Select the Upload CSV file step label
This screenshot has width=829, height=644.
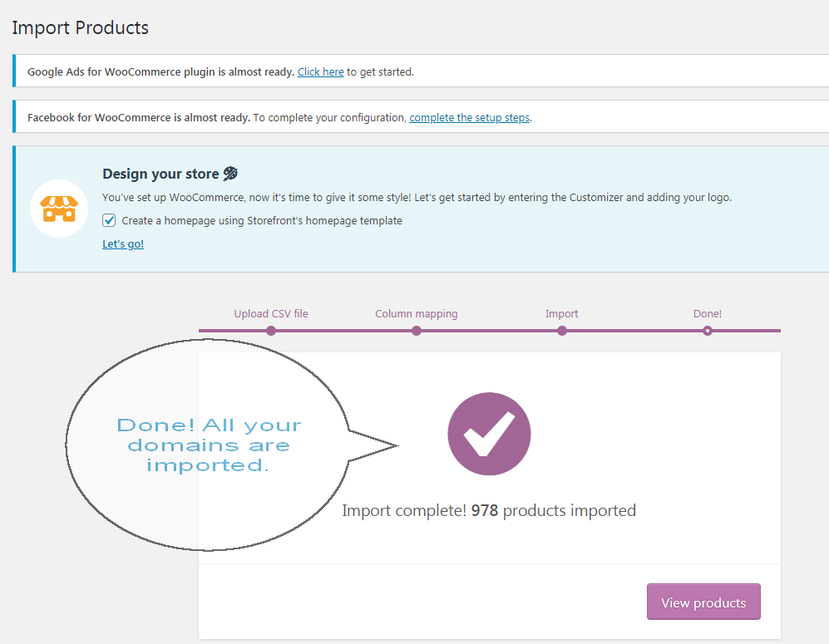(271, 314)
